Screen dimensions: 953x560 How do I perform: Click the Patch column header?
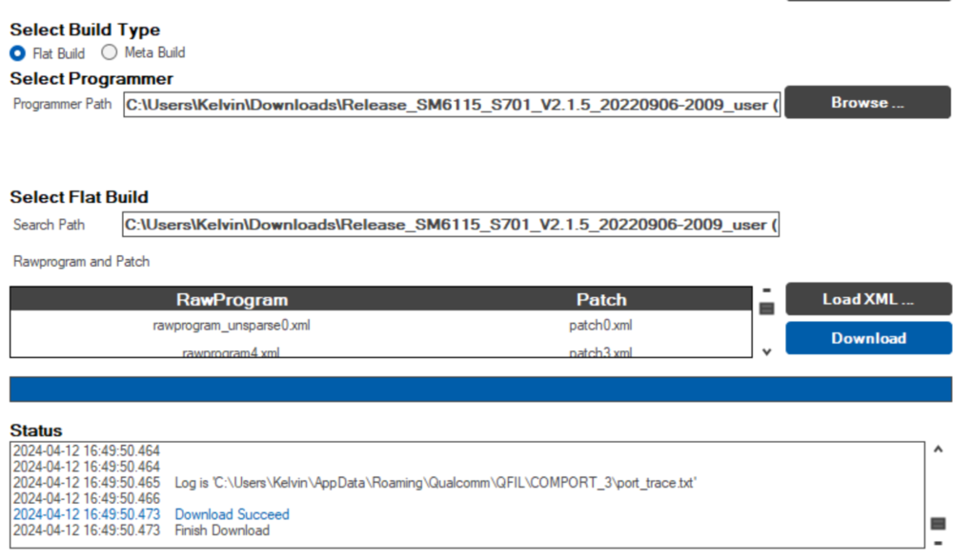pyautogui.click(x=601, y=299)
